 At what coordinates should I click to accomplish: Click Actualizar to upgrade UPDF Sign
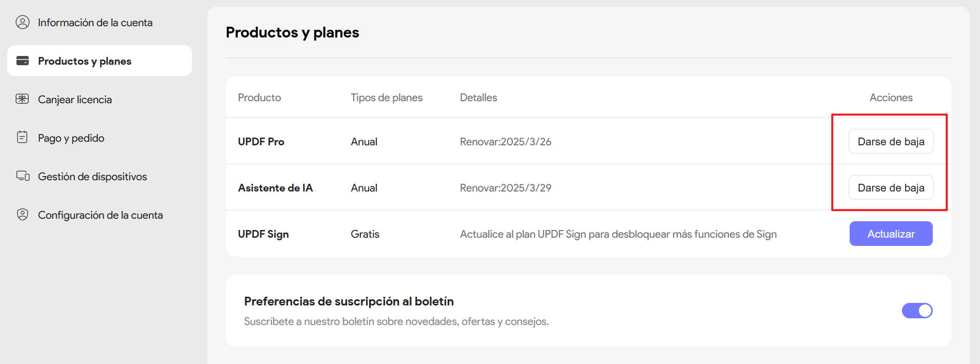tap(891, 234)
